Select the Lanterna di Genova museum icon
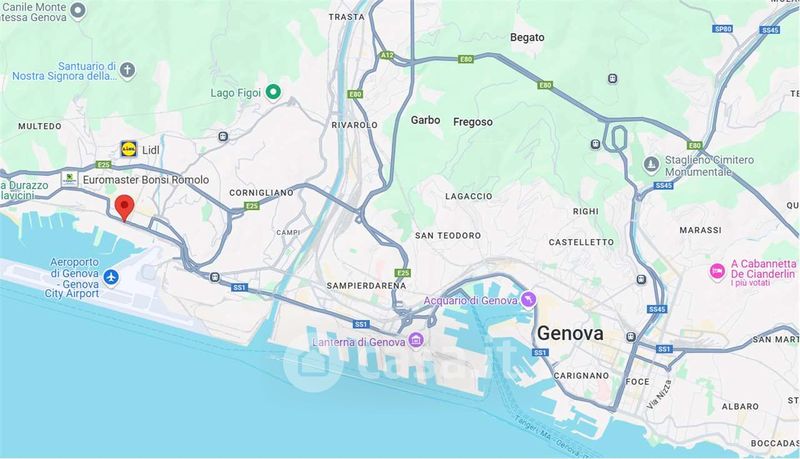 coord(417,341)
